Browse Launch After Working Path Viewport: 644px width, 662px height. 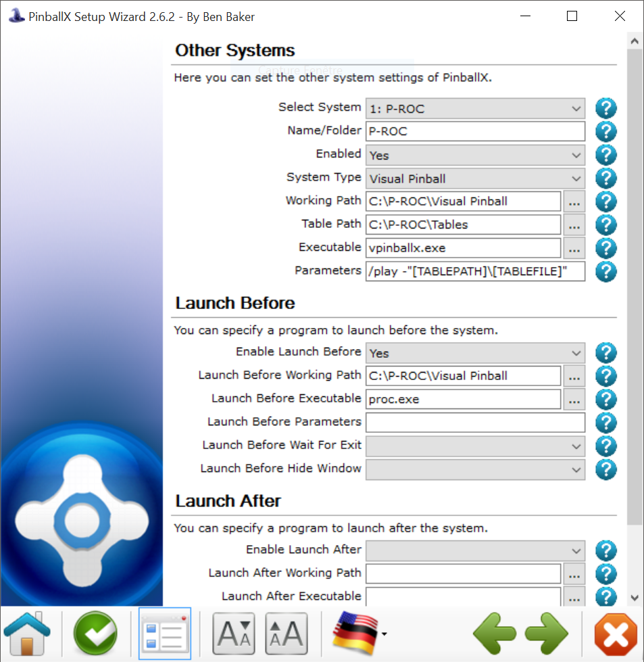click(x=574, y=574)
